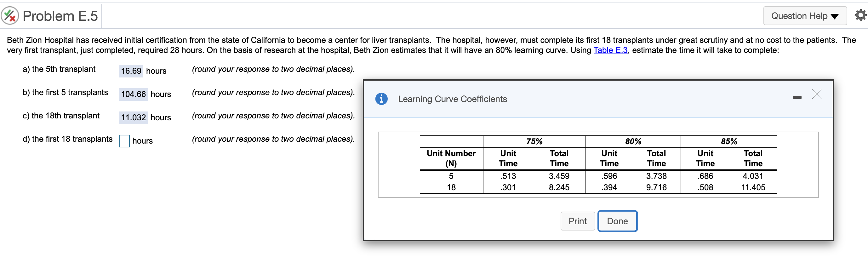Click the .513 unit time value
868x262 pixels.
click(508, 176)
